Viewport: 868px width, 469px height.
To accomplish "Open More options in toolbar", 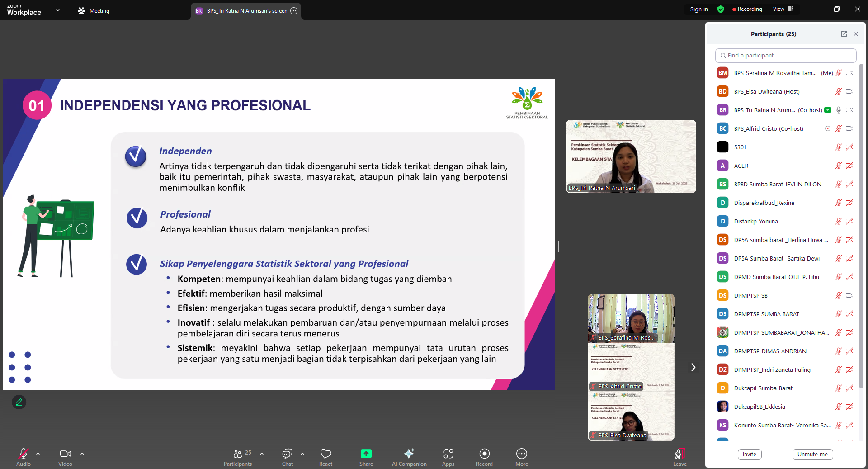I will [521, 454].
